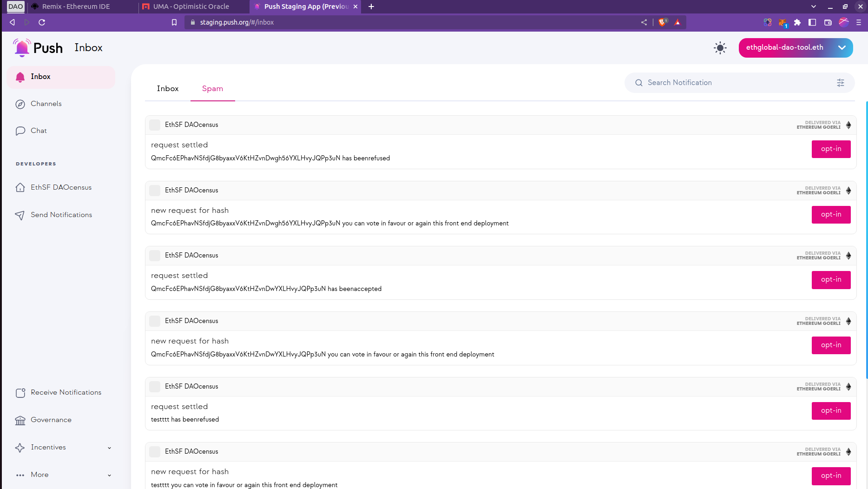The height and width of the screenshot is (489, 868).
Task: Toggle the browser sidebar panel icon
Action: point(812,22)
